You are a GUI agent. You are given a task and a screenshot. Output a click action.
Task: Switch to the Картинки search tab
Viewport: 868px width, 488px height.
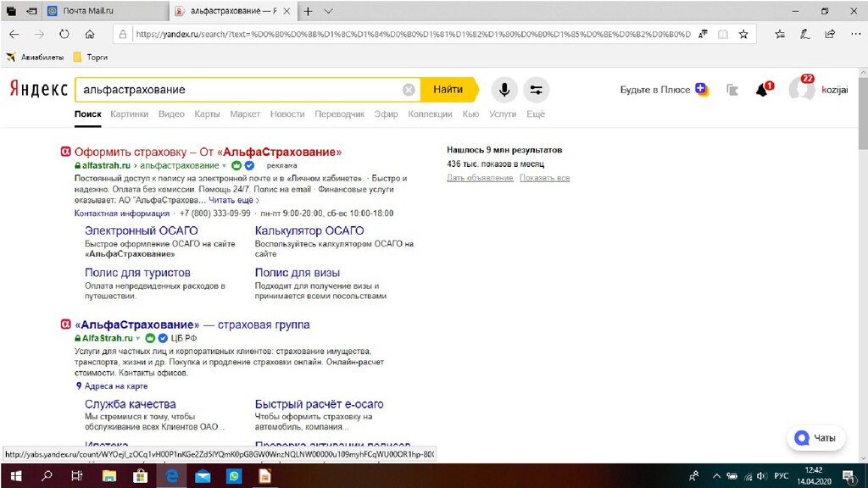tap(129, 114)
